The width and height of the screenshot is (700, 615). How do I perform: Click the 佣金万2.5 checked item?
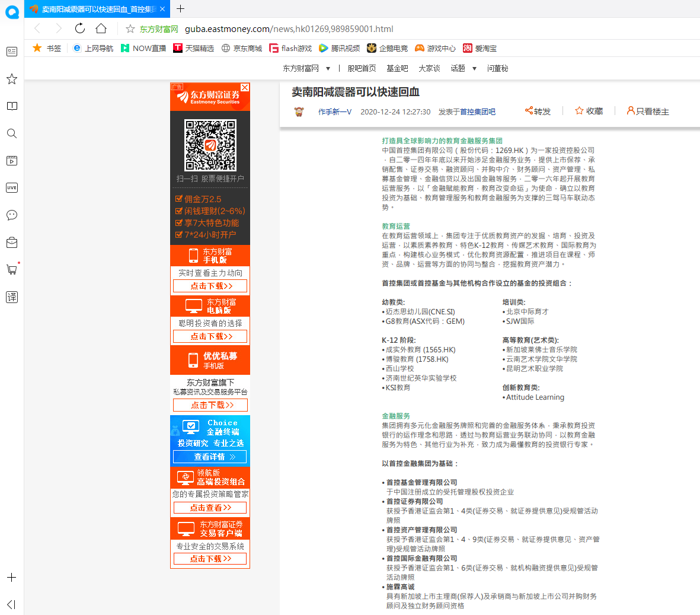198,199
